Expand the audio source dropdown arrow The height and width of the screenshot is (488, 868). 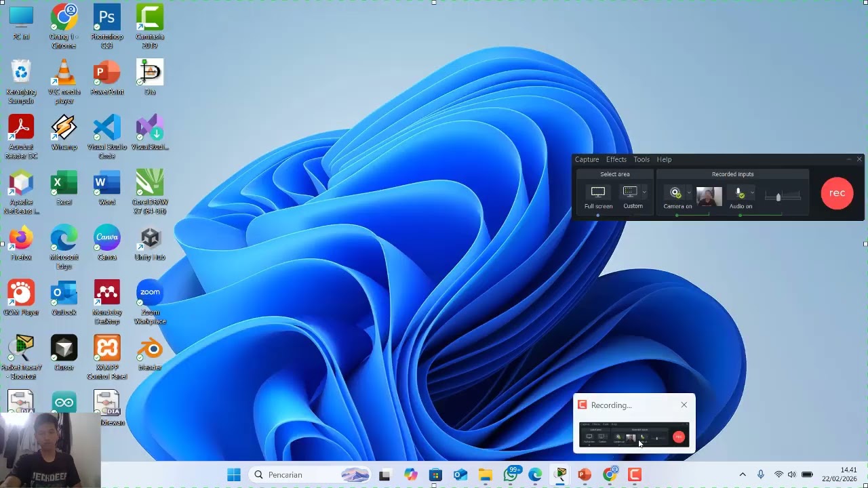(x=751, y=192)
